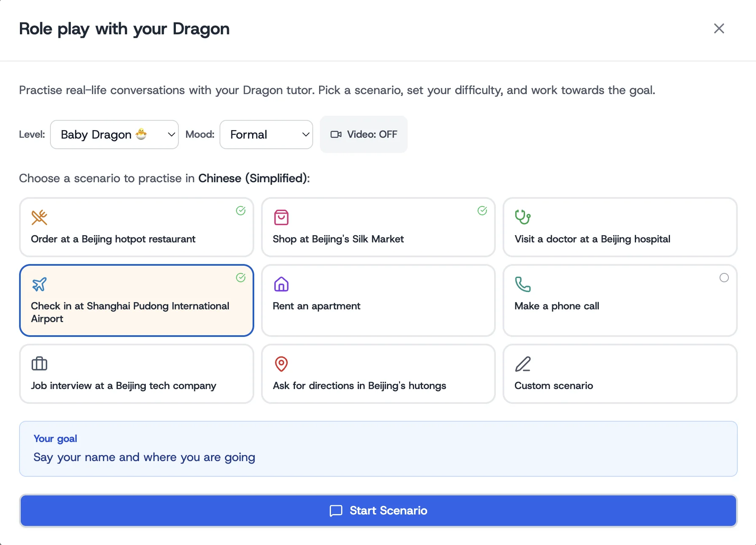
Task: Click the green completion checkmark on the hotpot card
Action: [241, 210]
